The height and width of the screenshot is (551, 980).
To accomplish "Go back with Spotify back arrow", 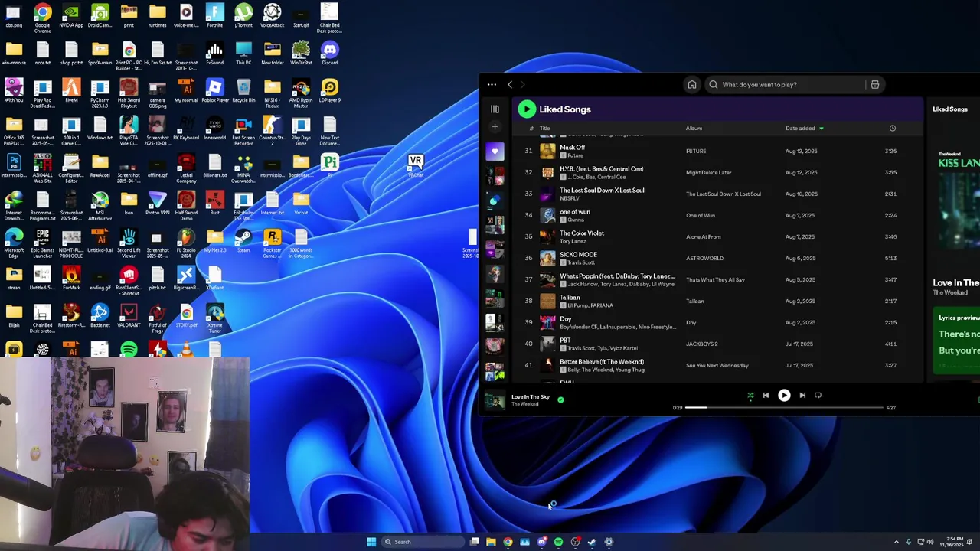I will (510, 85).
